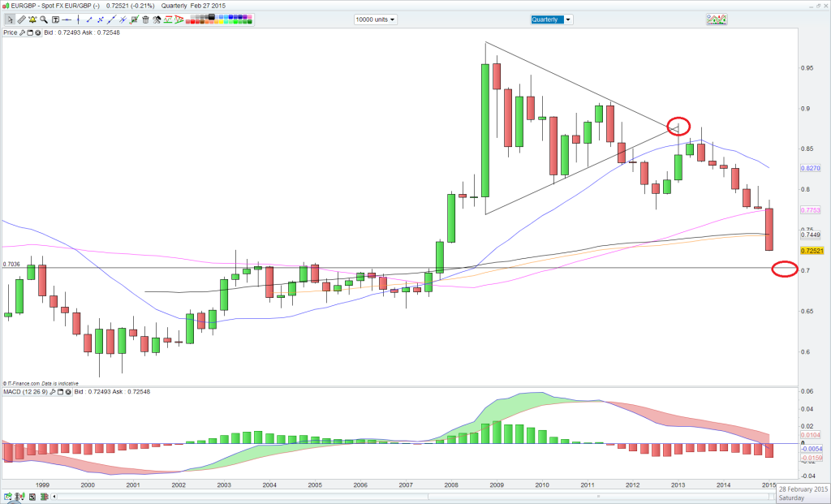Click the candlestick style icon in bottom bar
Viewport: 831px width, 504px height.
19,497
